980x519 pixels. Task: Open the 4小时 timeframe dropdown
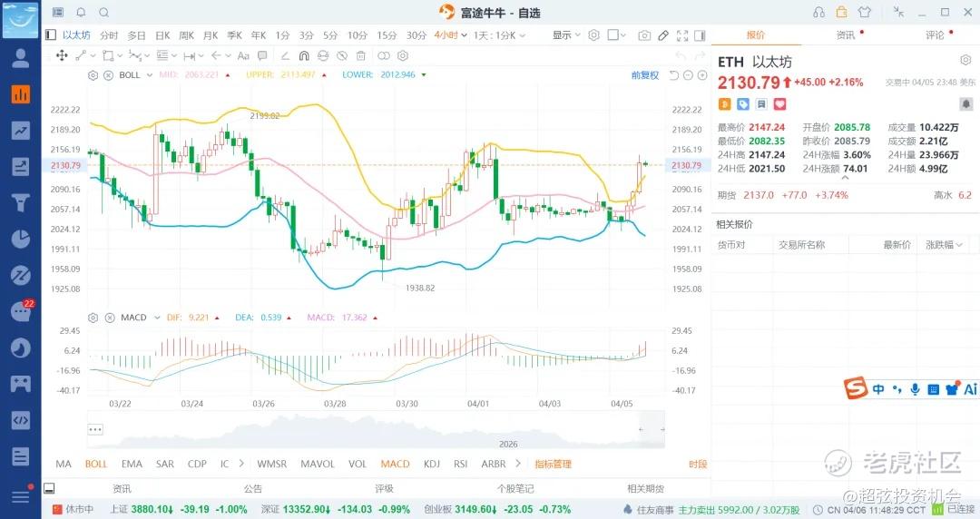[449, 35]
